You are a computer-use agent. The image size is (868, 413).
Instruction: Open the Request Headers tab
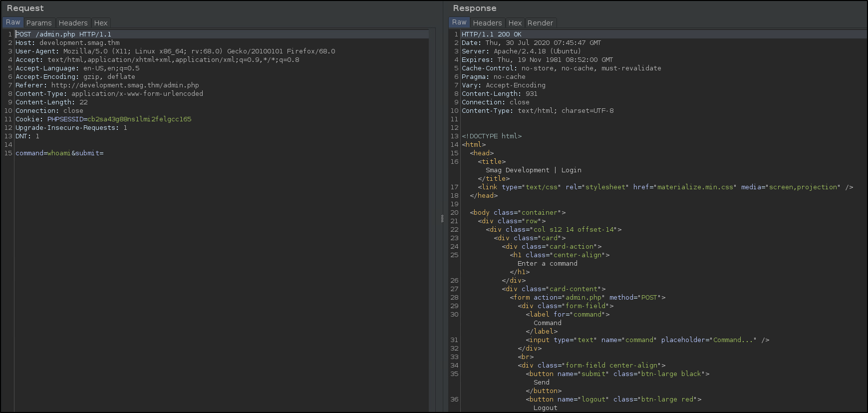pos(73,23)
